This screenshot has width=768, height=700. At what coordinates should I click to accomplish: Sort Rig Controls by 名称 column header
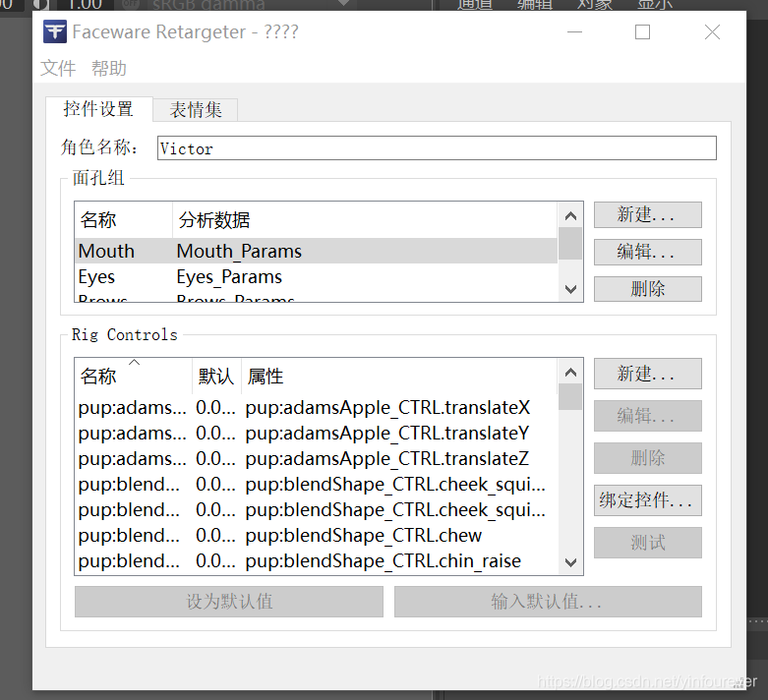[x=133, y=377]
